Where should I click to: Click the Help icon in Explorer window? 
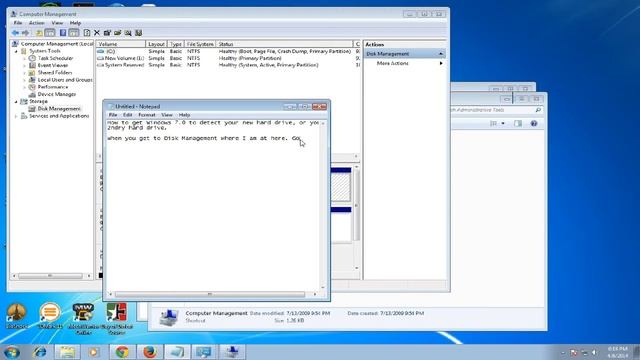(x=534, y=123)
